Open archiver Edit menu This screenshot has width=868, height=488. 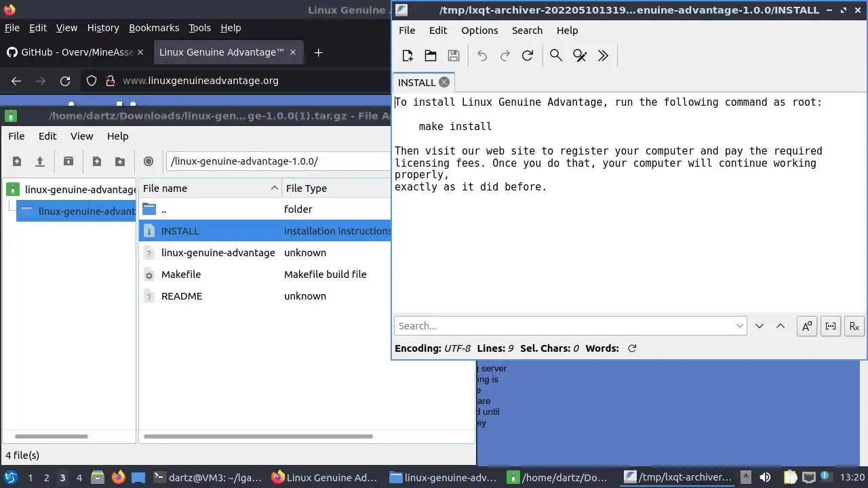[47, 136]
